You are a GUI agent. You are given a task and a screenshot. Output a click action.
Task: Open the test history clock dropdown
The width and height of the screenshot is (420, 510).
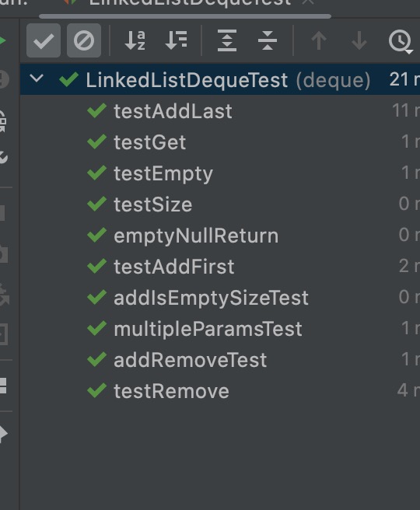401,41
